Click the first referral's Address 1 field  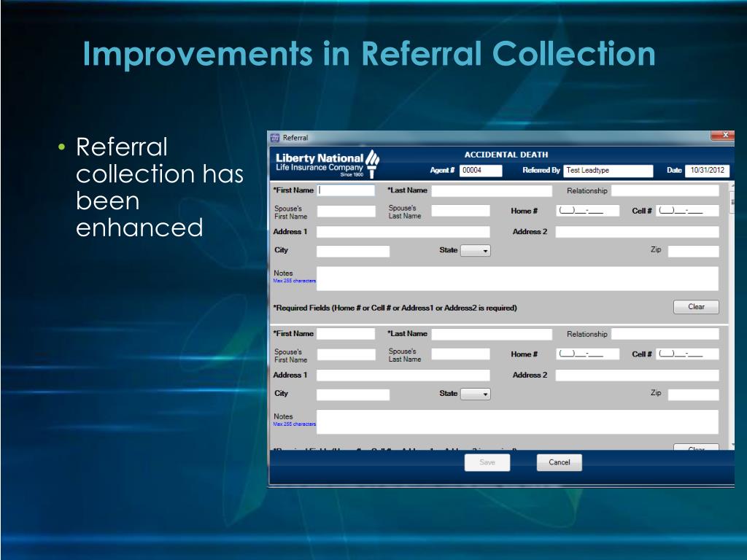point(403,232)
